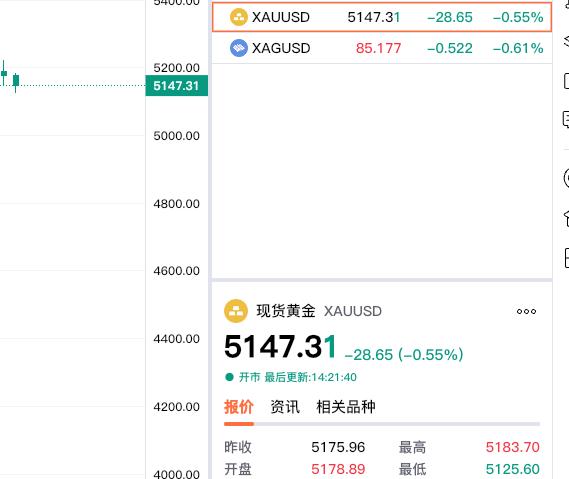Viewport: 569px width, 479px height.
Task: Click the gold icon beside 现货黄金
Action: point(236,311)
